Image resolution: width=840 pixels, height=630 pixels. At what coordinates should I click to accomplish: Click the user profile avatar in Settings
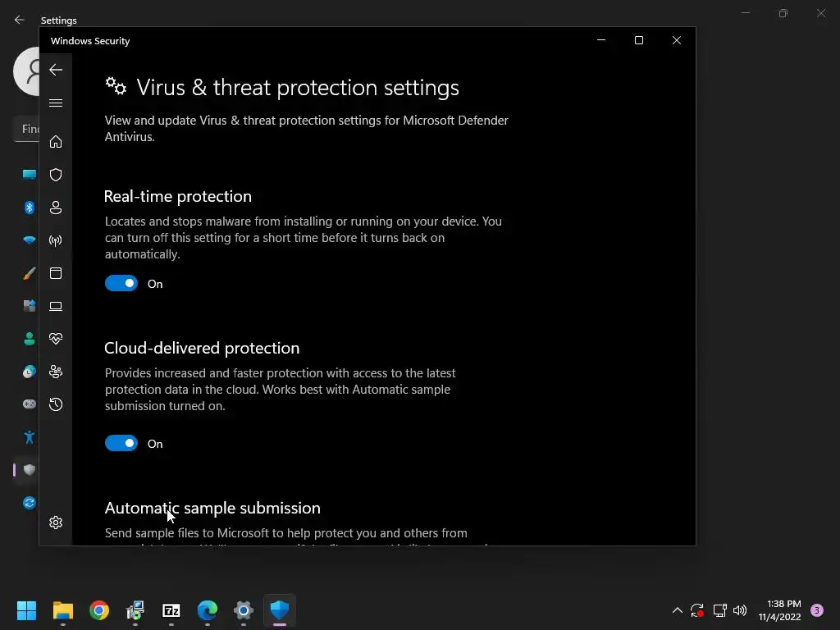26,71
